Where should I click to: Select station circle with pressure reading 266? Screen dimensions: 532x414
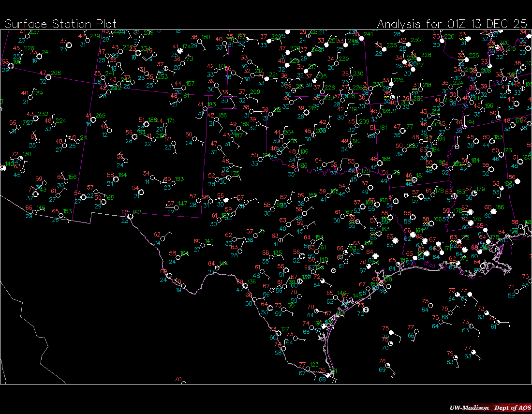tap(93, 119)
